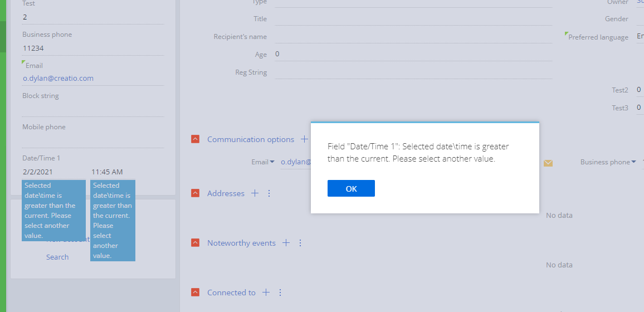The height and width of the screenshot is (312, 644).
Task: Add a new address with plus icon
Action: click(x=255, y=193)
